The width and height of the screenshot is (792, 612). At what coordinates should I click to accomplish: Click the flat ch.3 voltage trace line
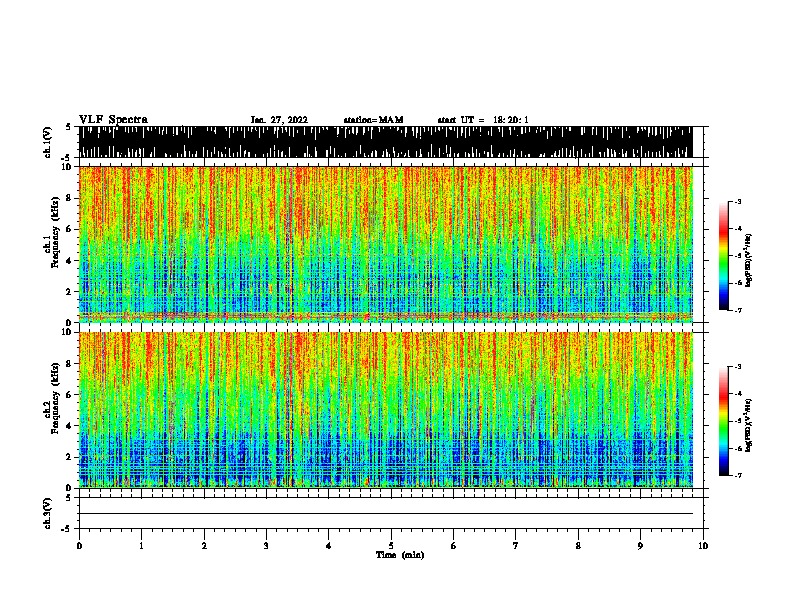click(386, 514)
